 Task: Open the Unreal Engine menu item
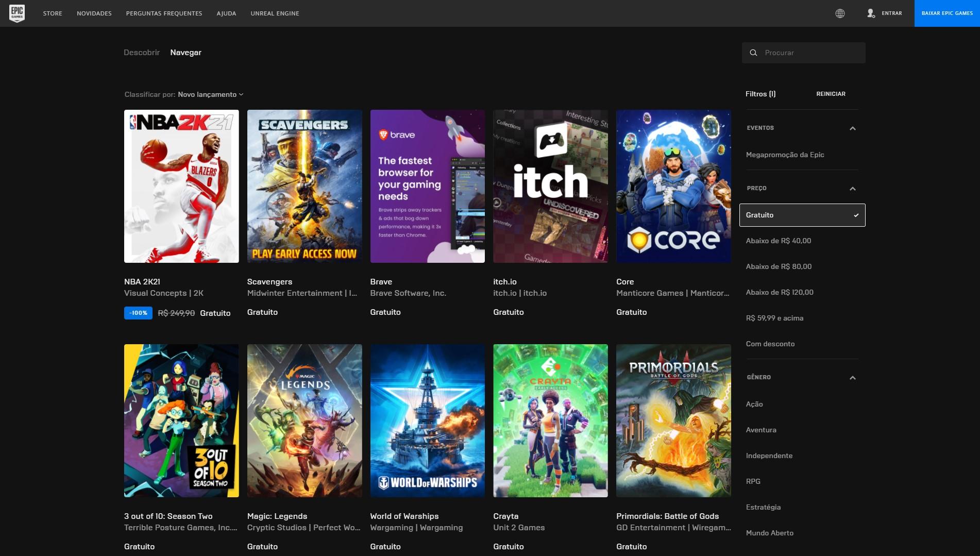click(x=275, y=13)
